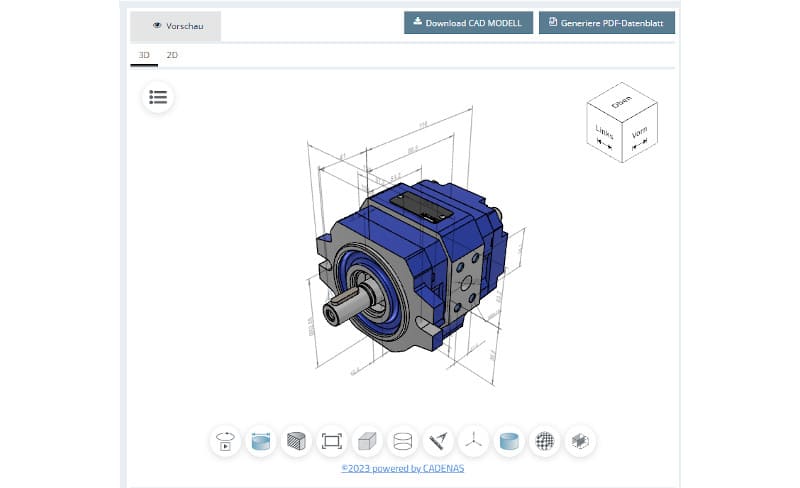Open the Vorschau preview tab
The width and height of the screenshot is (800, 488).
point(177,26)
